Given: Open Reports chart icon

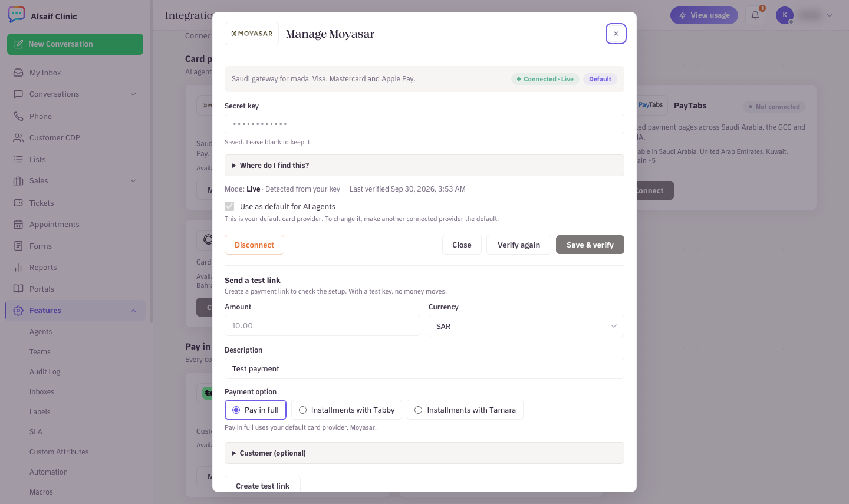Looking at the screenshot, I should 18,267.
